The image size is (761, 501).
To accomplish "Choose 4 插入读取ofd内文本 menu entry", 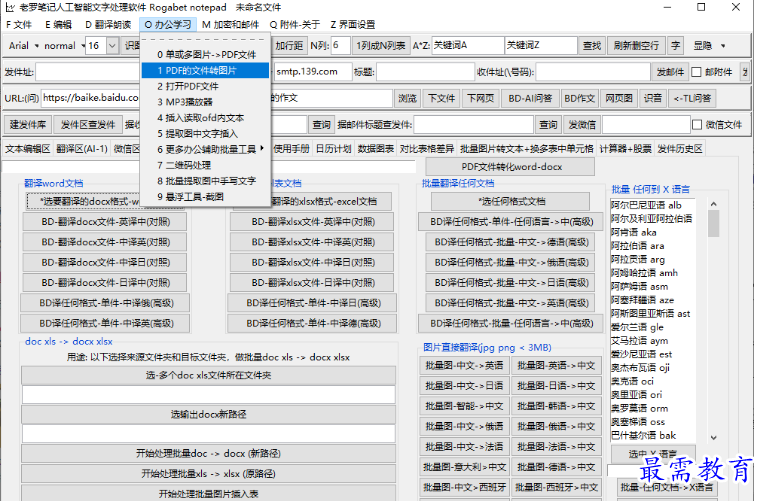I will tap(206, 118).
